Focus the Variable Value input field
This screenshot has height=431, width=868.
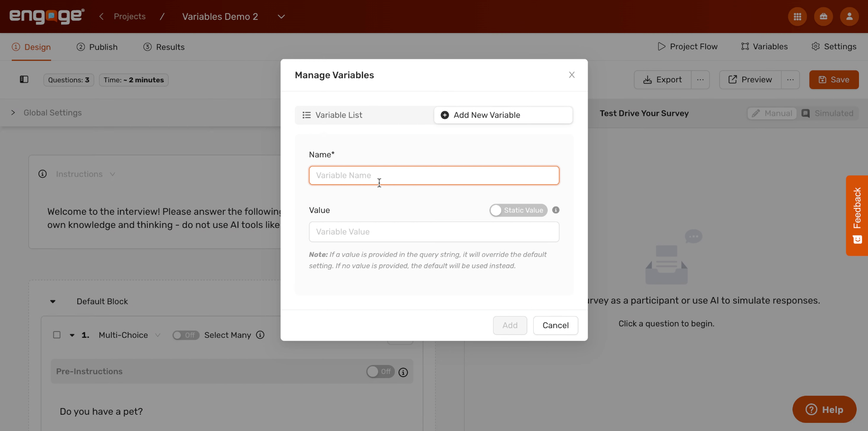tap(434, 232)
